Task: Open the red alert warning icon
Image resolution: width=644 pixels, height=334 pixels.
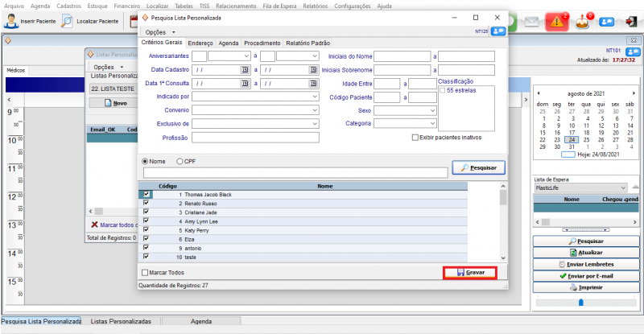Action: coord(557,22)
